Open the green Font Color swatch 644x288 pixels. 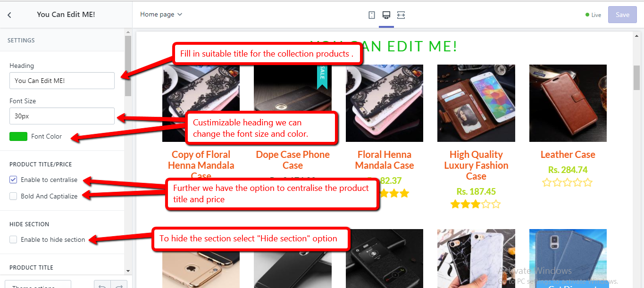click(18, 136)
